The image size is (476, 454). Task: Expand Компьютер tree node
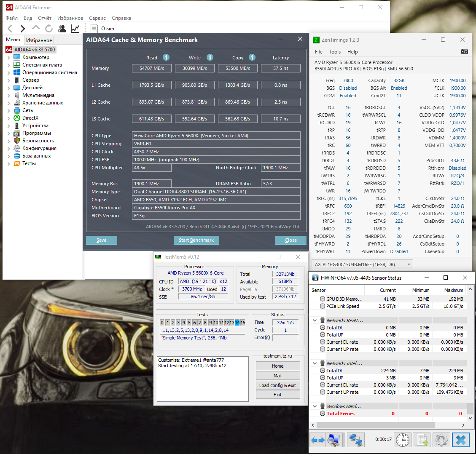[8, 57]
